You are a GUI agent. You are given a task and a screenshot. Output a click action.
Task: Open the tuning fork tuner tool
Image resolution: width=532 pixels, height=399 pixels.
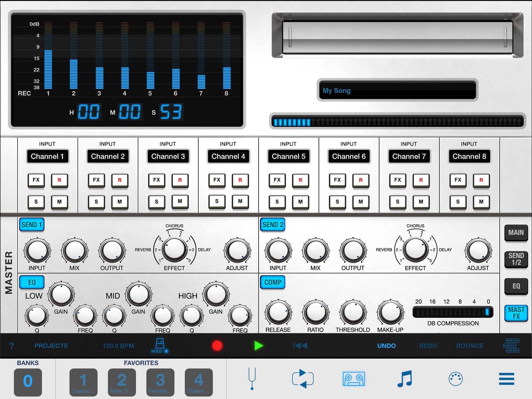(x=252, y=379)
